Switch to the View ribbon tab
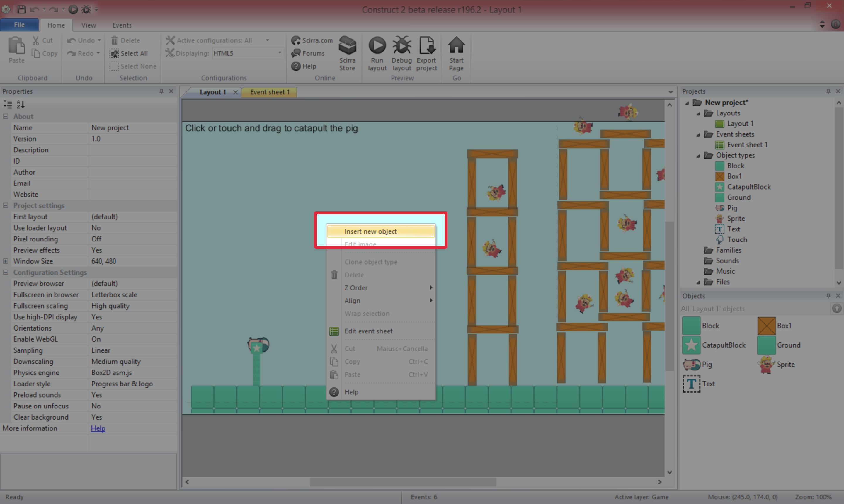This screenshot has width=844, height=504. (x=89, y=25)
